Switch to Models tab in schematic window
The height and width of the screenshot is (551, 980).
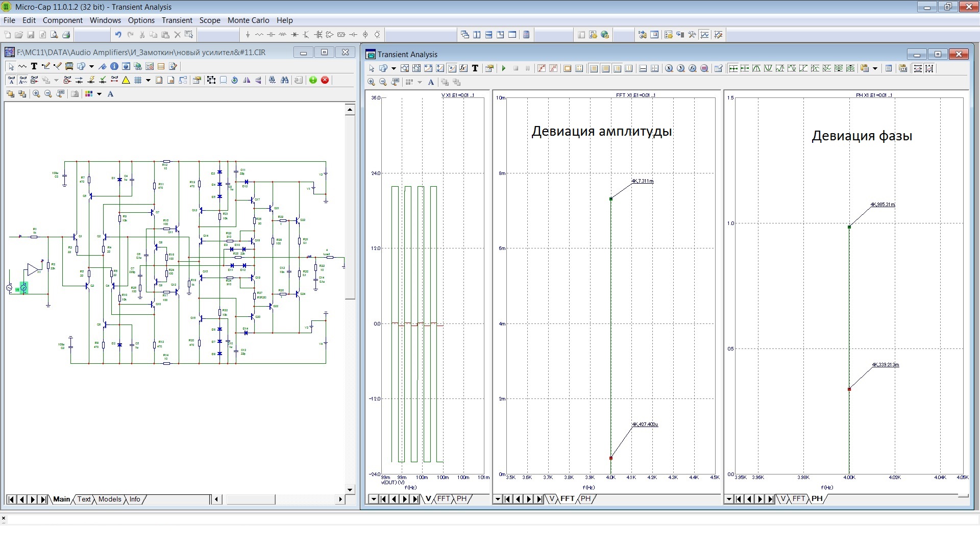coord(110,499)
